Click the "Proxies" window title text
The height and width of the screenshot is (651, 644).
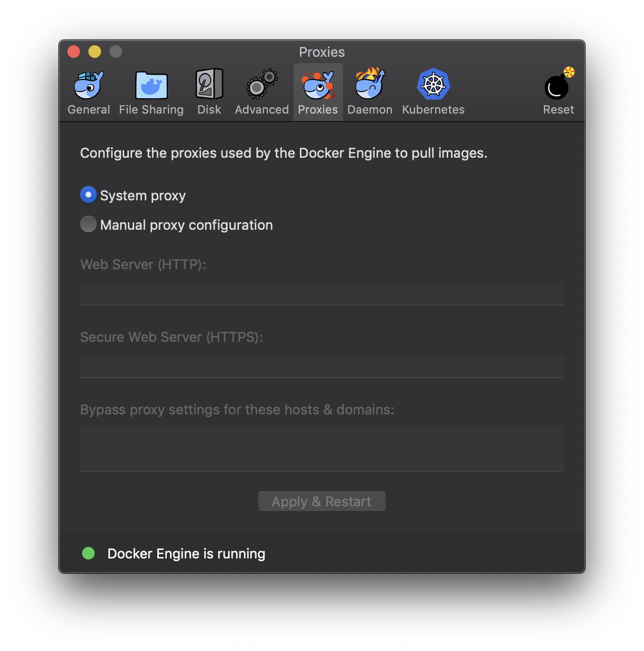tap(322, 52)
